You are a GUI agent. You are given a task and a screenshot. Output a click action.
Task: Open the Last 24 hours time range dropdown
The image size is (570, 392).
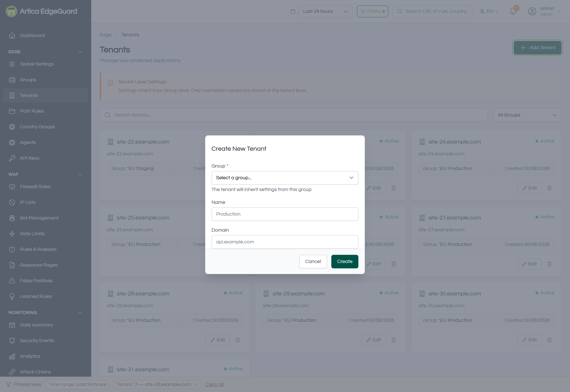tap(325, 11)
